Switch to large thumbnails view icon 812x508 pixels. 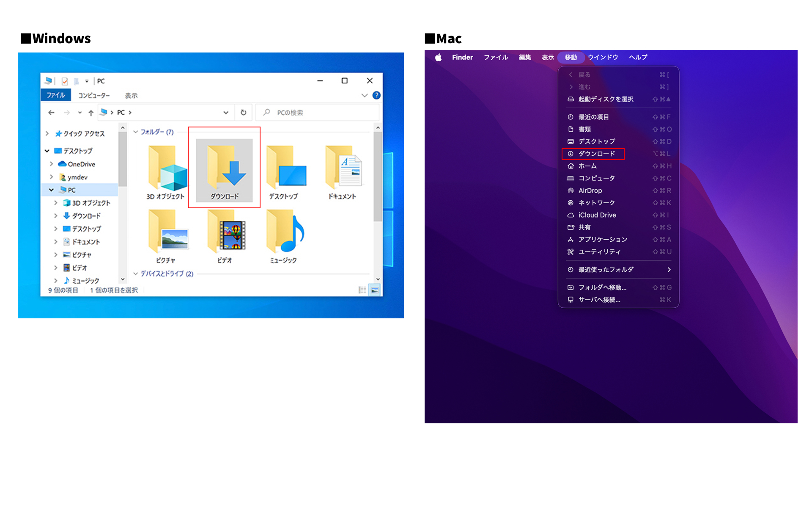pyautogui.click(x=375, y=290)
